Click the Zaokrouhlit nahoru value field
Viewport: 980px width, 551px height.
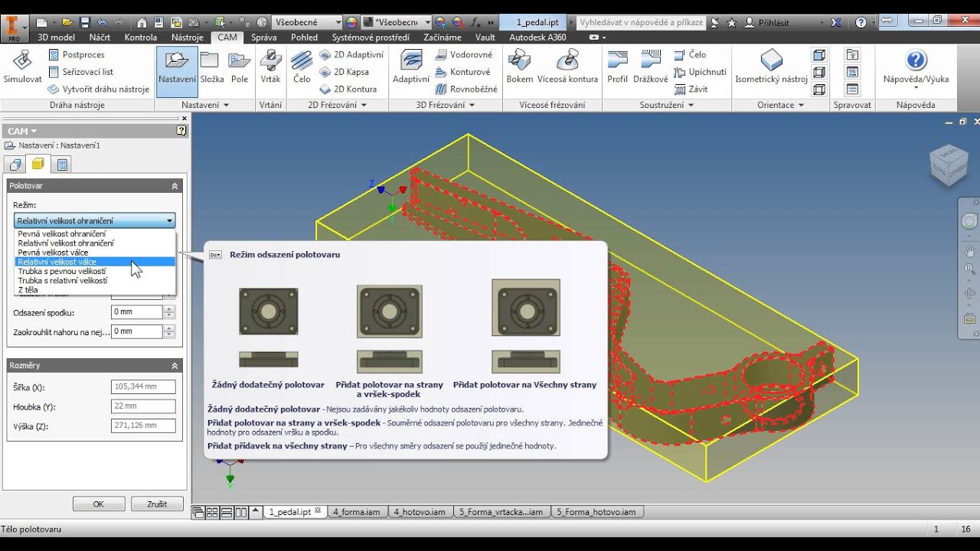tap(137, 331)
